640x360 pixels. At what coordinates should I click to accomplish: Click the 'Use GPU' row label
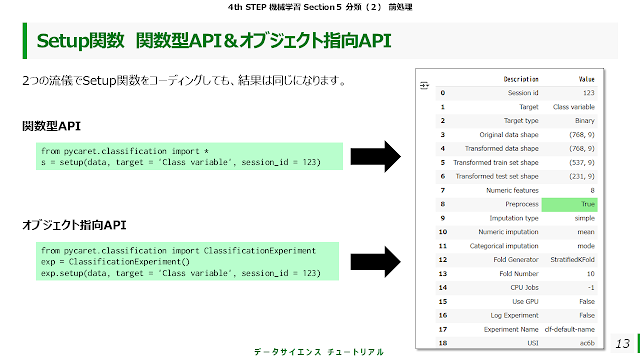pos(525,301)
